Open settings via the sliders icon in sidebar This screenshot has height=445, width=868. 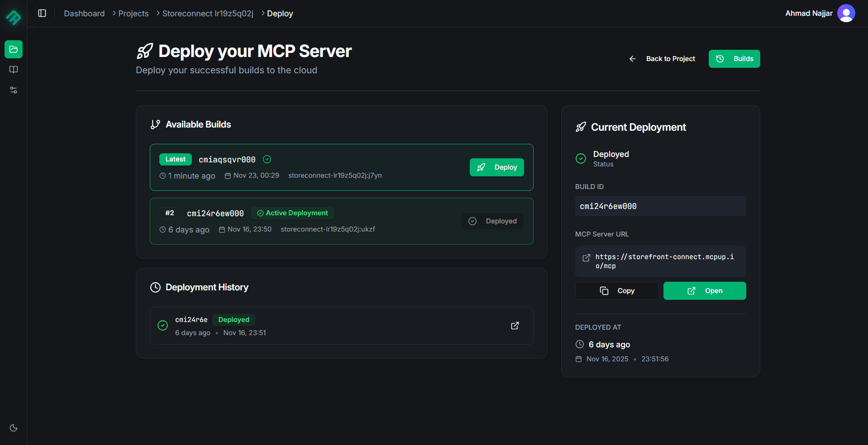tap(13, 90)
